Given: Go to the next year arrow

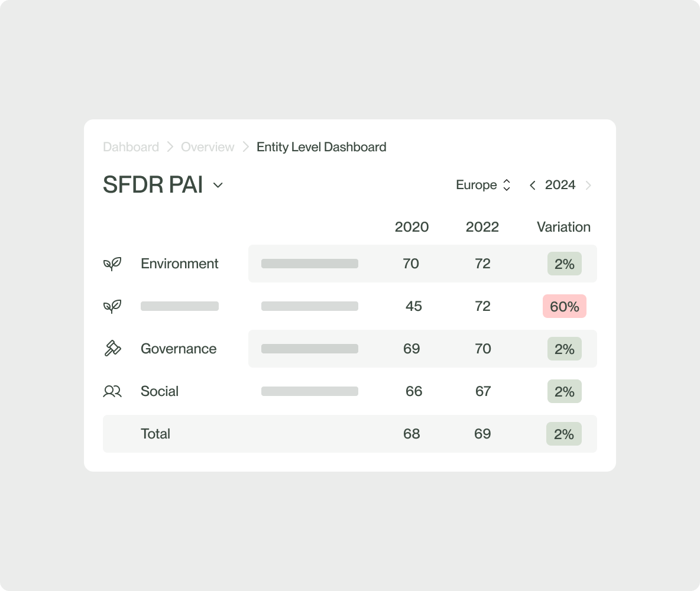Looking at the screenshot, I should (x=588, y=186).
